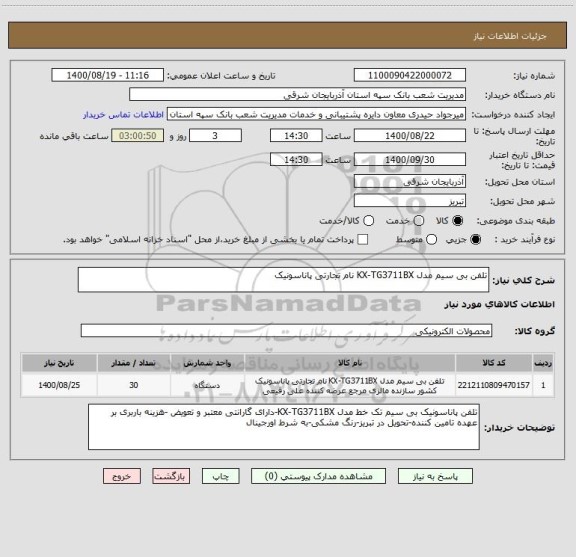Open the اطلاعات تماس خریدار link

pyautogui.click(x=123, y=115)
